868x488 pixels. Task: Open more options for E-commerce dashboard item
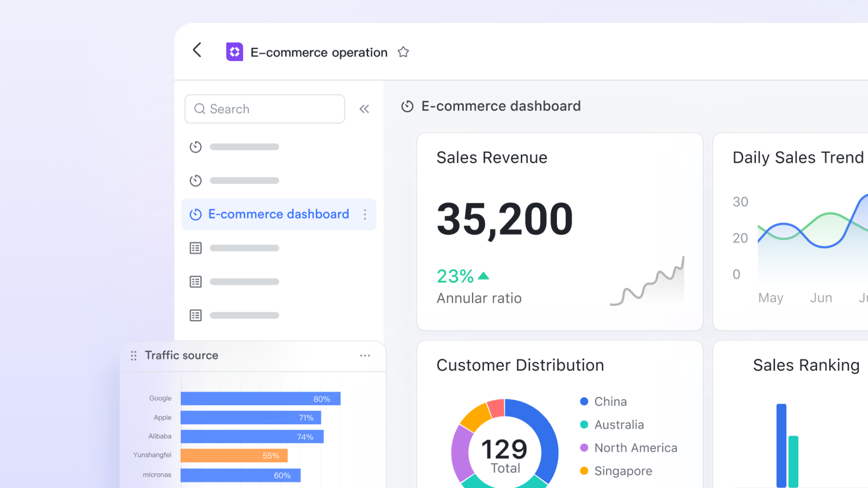[365, 214]
